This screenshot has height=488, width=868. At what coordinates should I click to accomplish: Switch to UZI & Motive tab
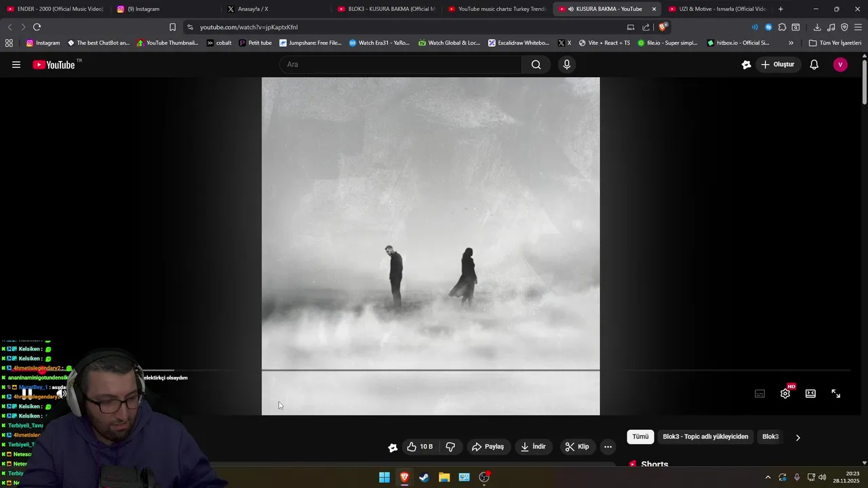[717, 9]
